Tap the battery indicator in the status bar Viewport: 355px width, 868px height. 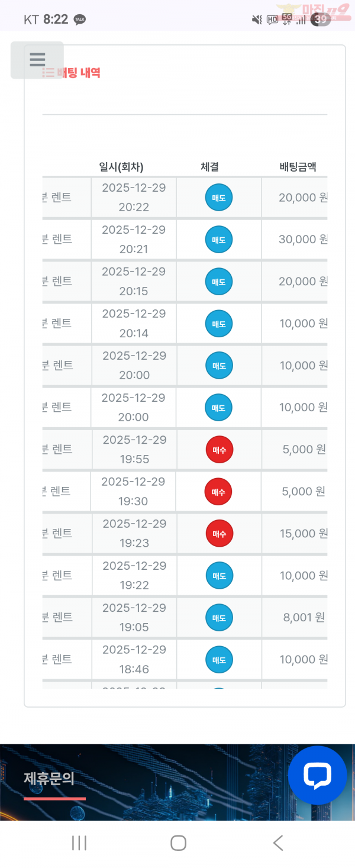point(319,20)
